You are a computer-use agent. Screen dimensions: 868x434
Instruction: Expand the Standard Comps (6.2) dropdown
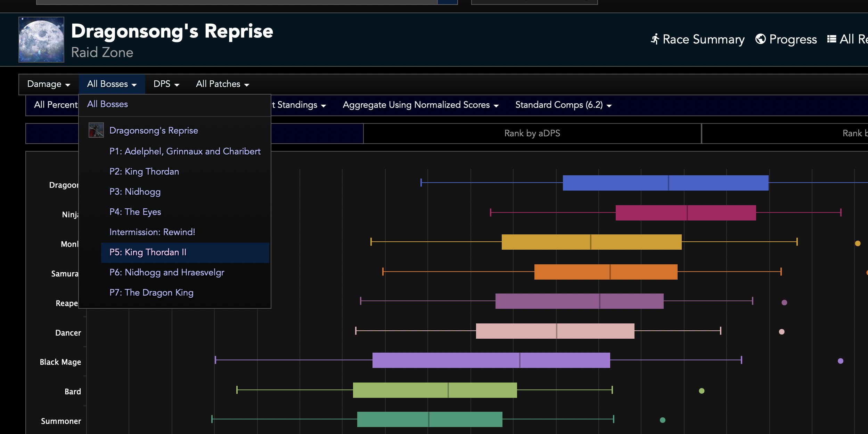point(563,105)
